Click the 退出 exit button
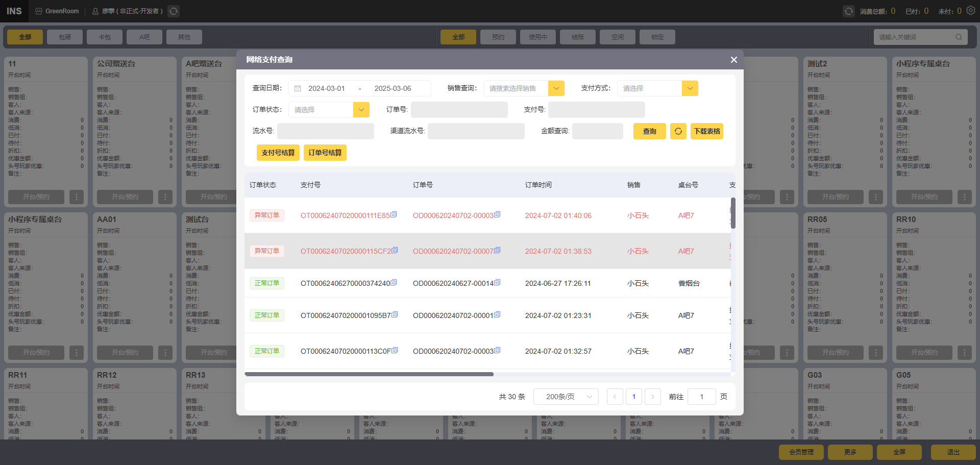The image size is (980, 465). 953,452
